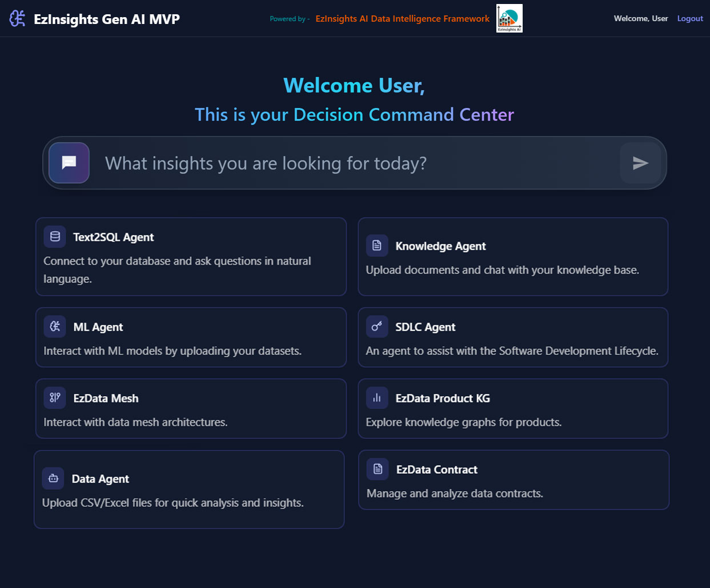Click the ML Agent brain icon

tap(55, 327)
